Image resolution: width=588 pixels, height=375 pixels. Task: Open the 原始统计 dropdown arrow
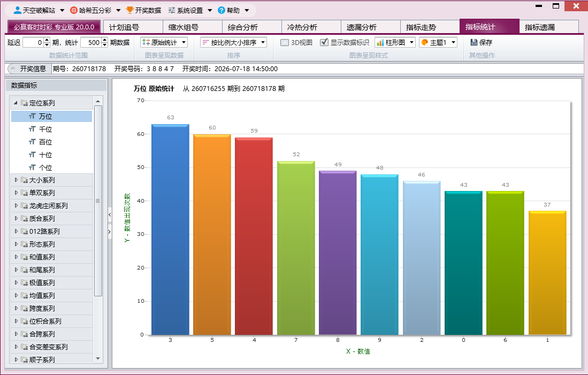[184, 42]
